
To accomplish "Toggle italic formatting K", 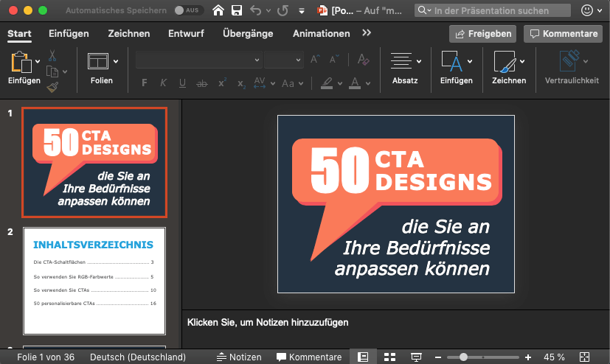I will pos(164,83).
